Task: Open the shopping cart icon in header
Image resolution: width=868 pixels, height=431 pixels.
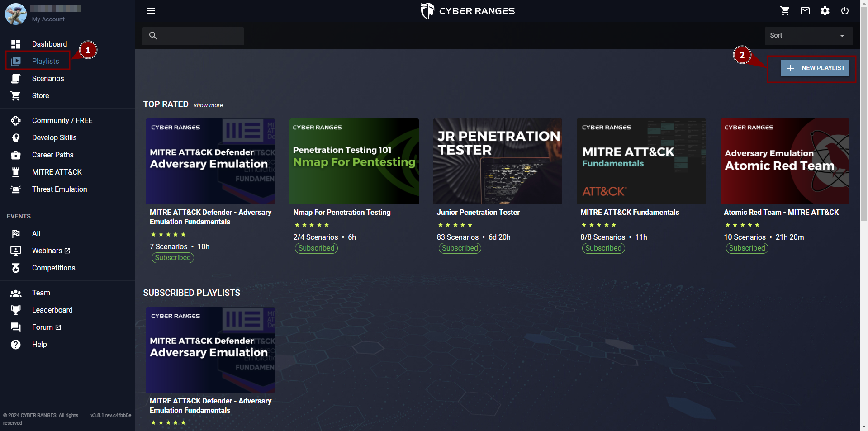Action: click(785, 11)
